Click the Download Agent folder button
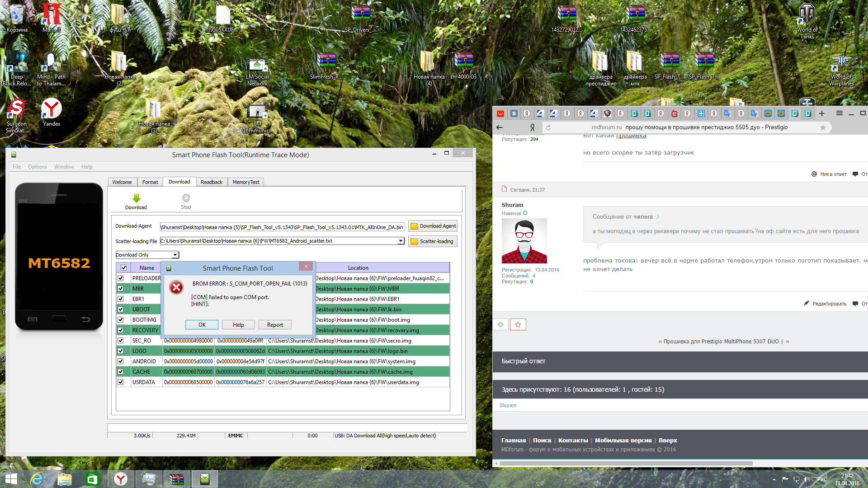Image resolution: width=868 pixels, height=488 pixels. coord(433,226)
